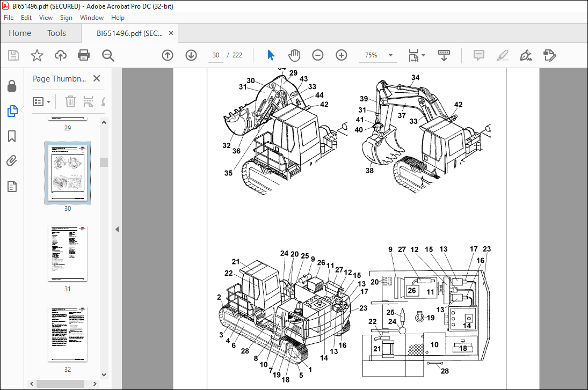Click thumbnail panel horizontal scrollbar left arrow
Viewport: 588px width, 390px height.
point(32,384)
